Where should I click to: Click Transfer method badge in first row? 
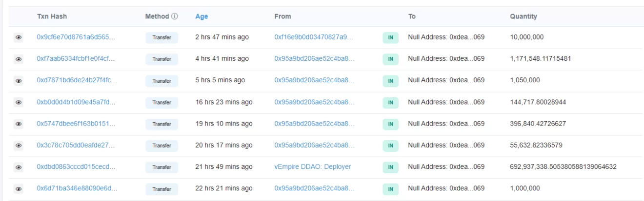click(x=161, y=37)
